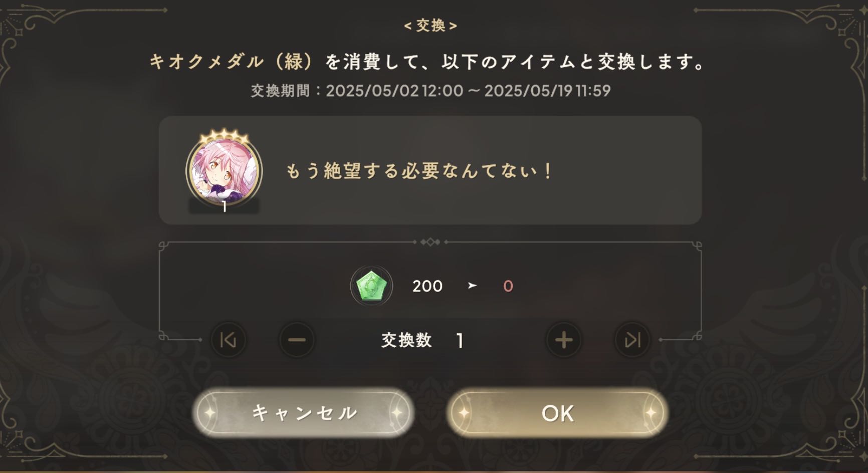Screen dimensions: 868x473
Task: Tap the 交換期間 exchange period date text
Action: click(x=430, y=91)
